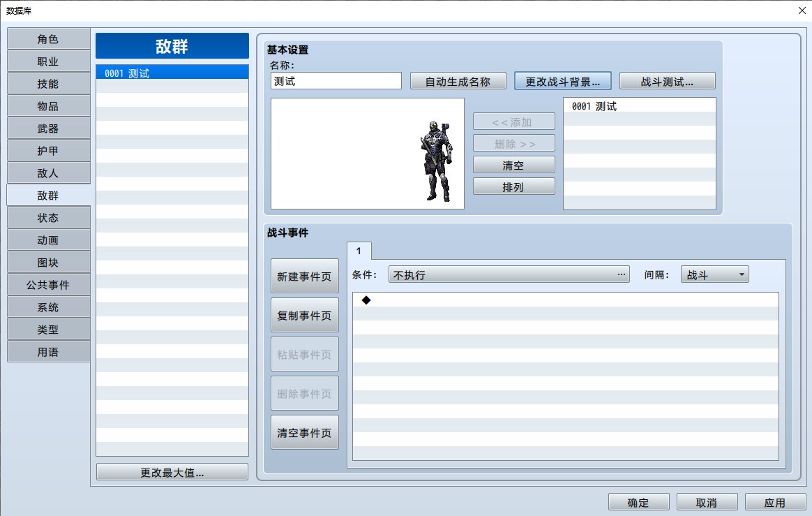
Task: Open the 图块 tab
Action: [48, 263]
